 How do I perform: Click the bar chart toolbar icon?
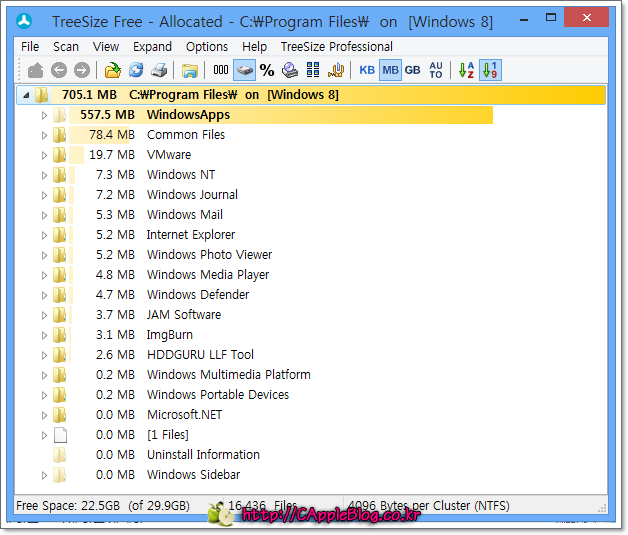click(x=336, y=70)
